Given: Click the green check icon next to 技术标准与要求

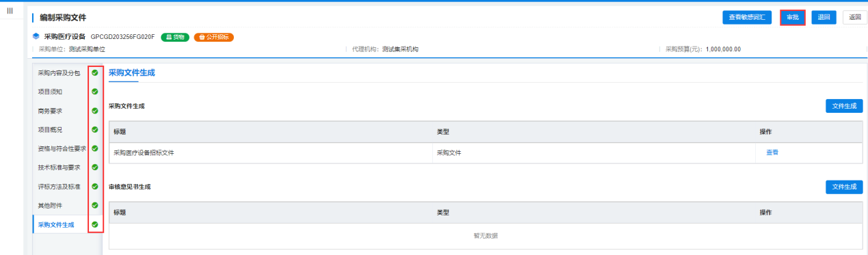Looking at the screenshot, I should point(95,167).
